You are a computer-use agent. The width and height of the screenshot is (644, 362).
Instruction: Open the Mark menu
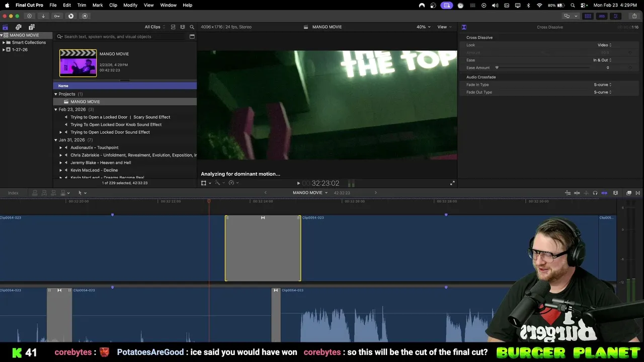click(98, 5)
